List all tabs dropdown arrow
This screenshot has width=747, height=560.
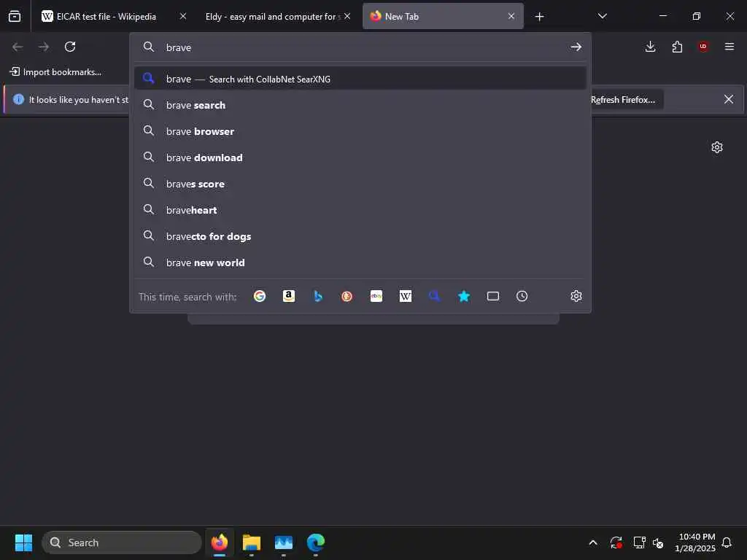602,16
